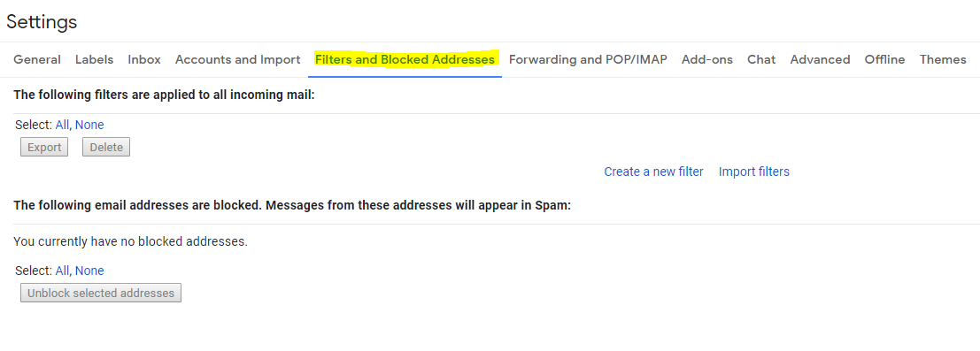
Task: Open the Offline settings tab
Action: [884, 59]
